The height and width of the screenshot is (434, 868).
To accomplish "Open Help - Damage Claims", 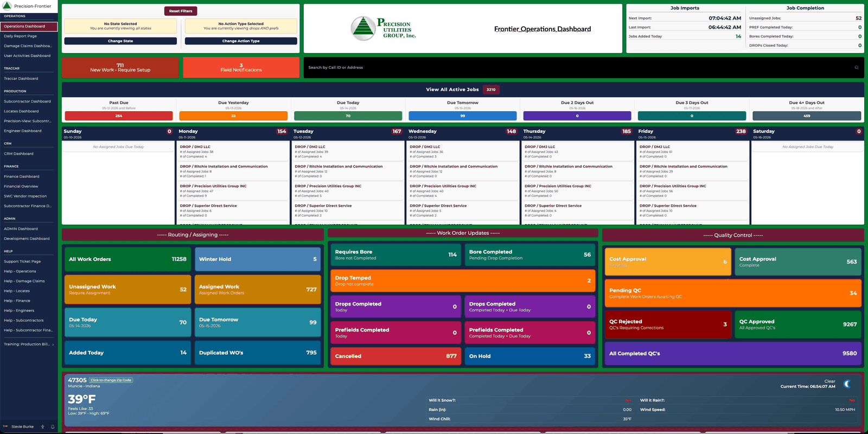I will (29, 281).
